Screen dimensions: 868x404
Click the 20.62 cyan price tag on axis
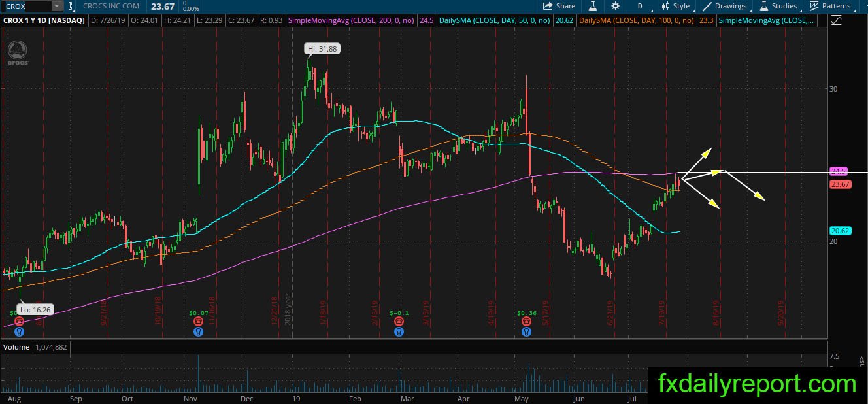[x=839, y=231]
